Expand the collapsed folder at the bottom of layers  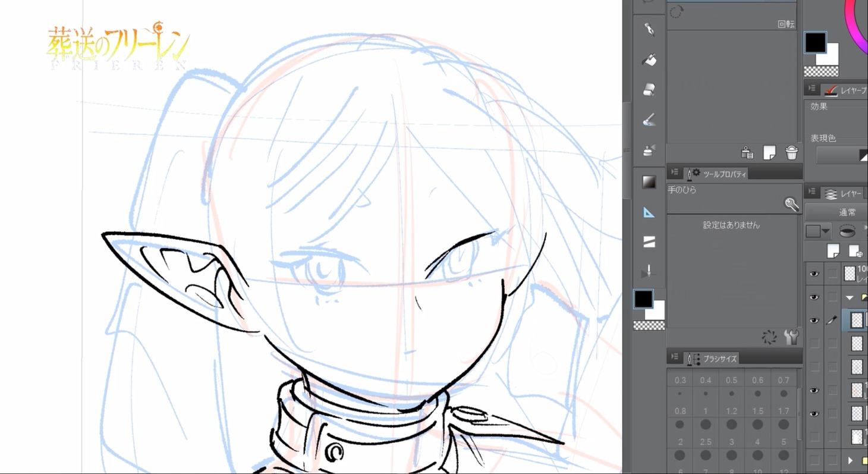coord(850,460)
